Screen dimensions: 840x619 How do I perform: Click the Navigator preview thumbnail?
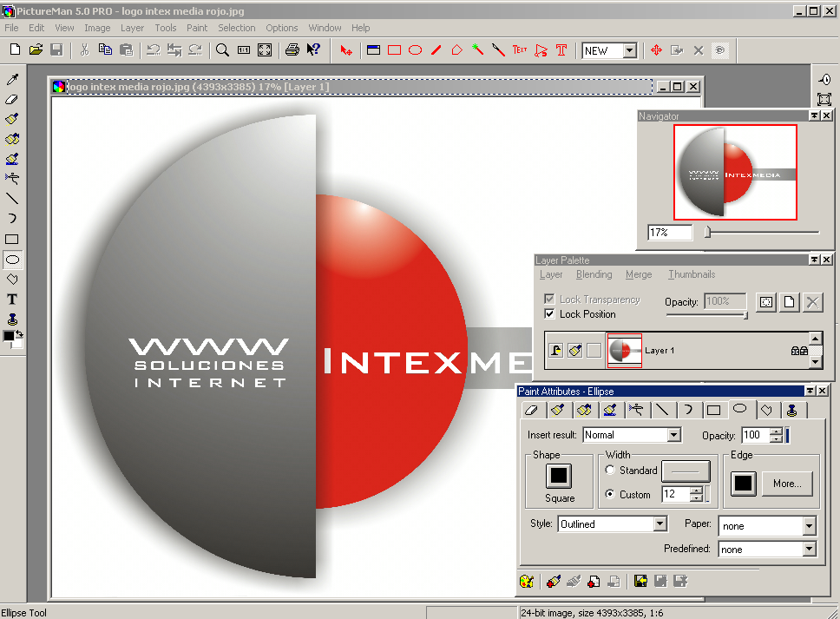tap(735, 172)
